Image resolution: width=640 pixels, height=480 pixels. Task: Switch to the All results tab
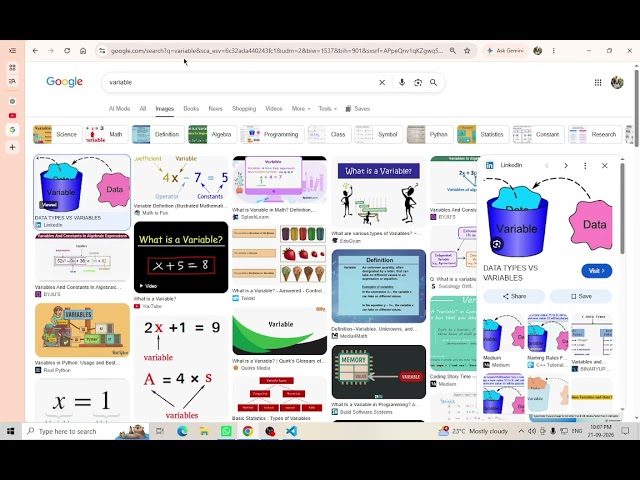[x=142, y=109]
